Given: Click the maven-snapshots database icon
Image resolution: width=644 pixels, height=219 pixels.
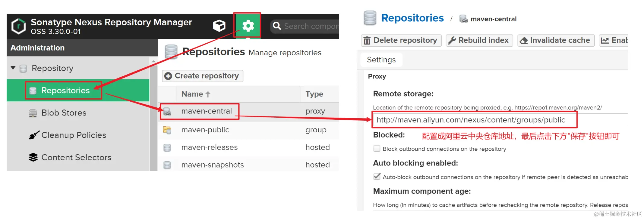Looking at the screenshot, I should (167, 165).
